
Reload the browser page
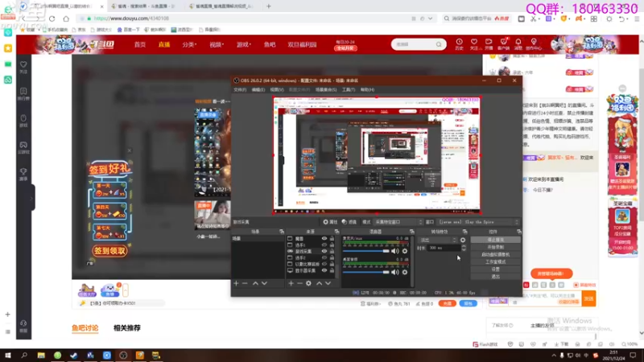pyautogui.click(x=52, y=19)
